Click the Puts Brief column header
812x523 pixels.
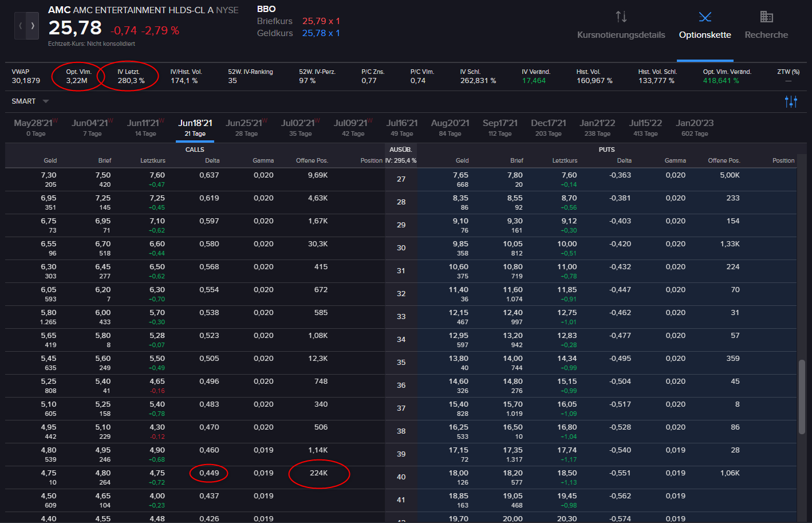(x=517, y=160)
